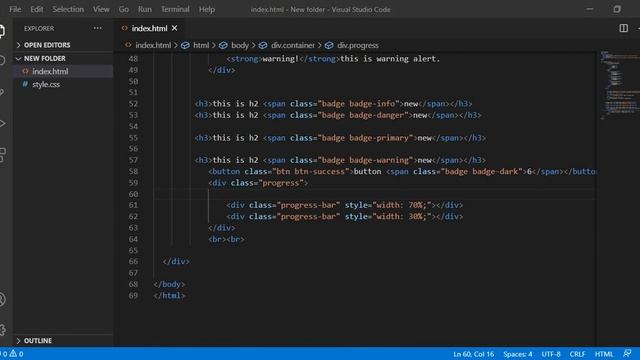
Task: Click the errors and warnings status indicator
Action: tap(12, 354)
